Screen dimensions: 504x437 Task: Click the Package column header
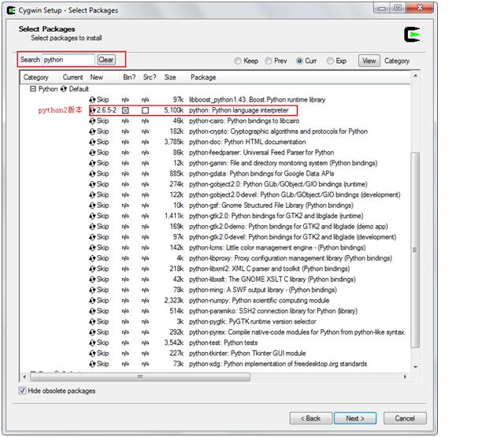pyautogui.click(x=203, y=77)
